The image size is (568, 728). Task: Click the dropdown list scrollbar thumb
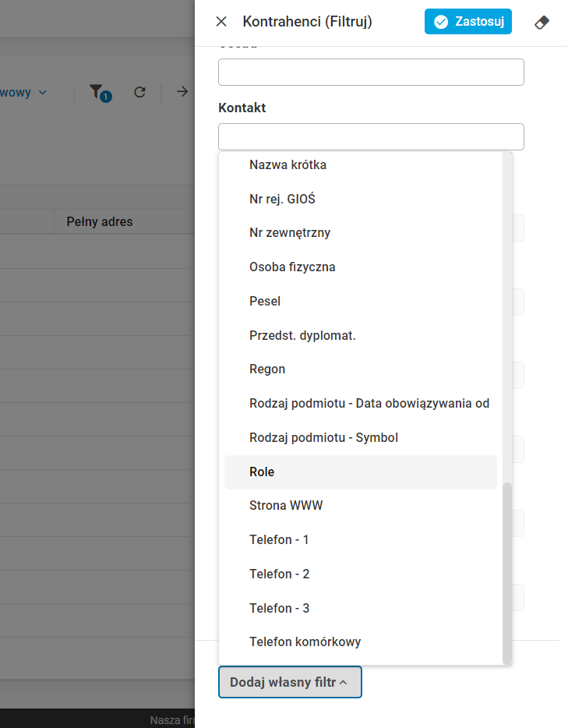(507, 571)
